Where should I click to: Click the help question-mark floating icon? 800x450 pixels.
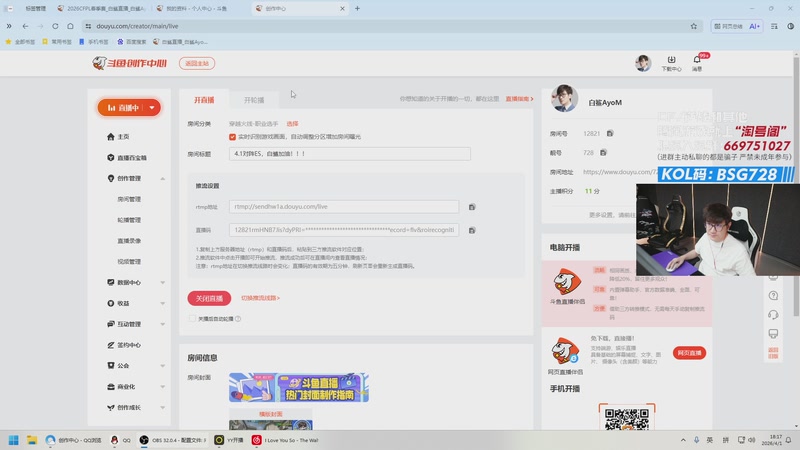point(773,295)
